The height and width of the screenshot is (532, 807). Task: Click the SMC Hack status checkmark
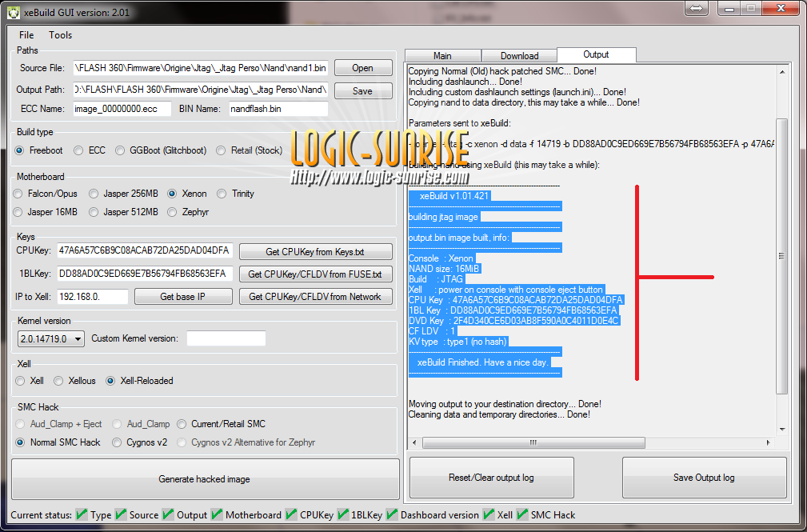coord(522,514)
